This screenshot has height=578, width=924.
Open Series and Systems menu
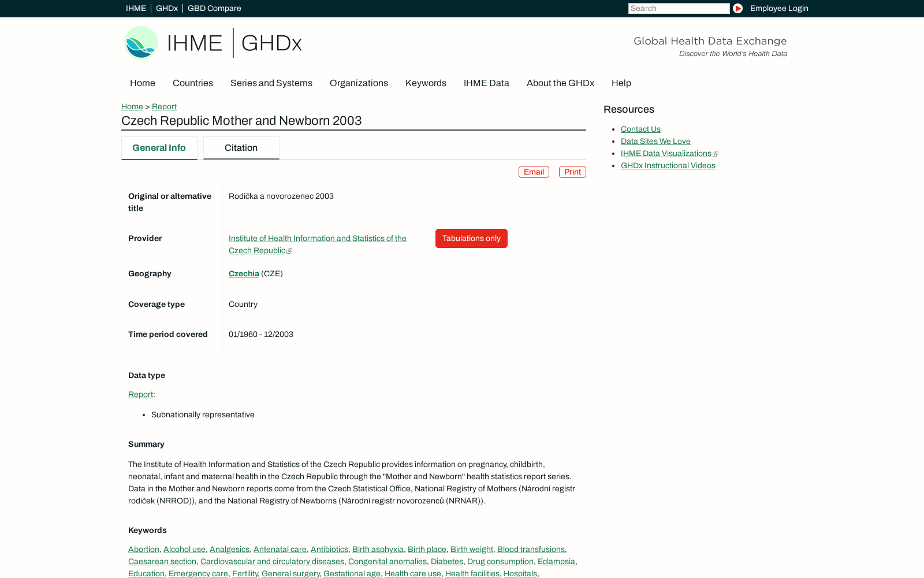[x=271, y=83]
